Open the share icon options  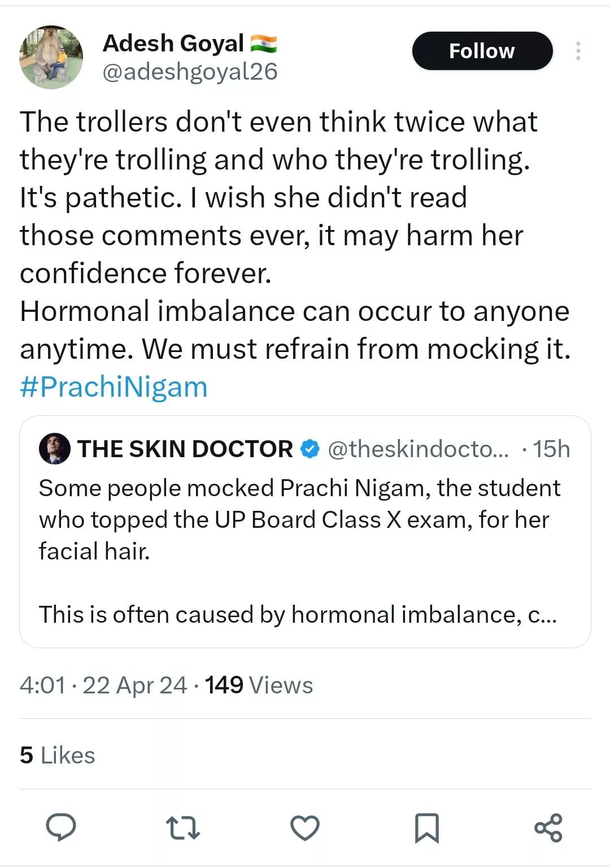548,828
